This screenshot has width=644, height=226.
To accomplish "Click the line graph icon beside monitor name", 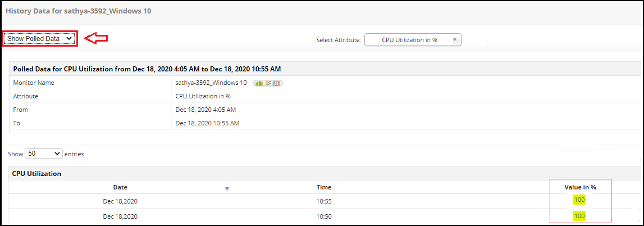I will [x=268, y=83].
